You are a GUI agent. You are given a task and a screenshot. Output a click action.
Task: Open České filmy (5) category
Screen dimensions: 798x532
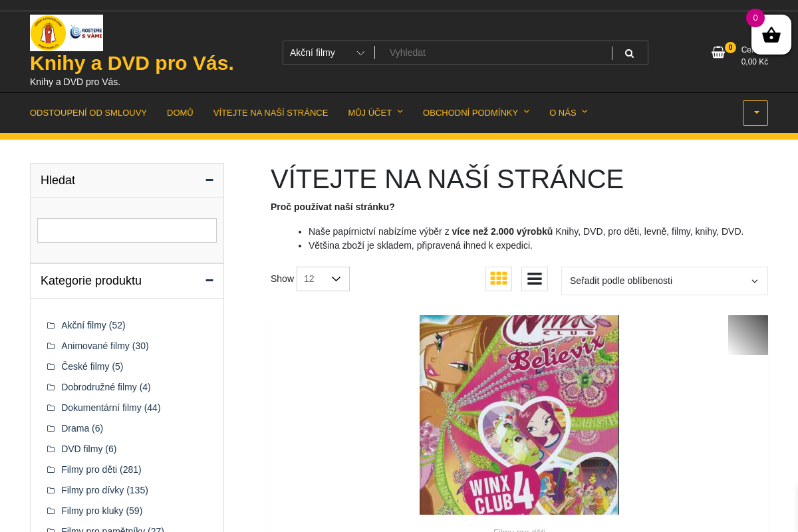[x=92, y=366]
